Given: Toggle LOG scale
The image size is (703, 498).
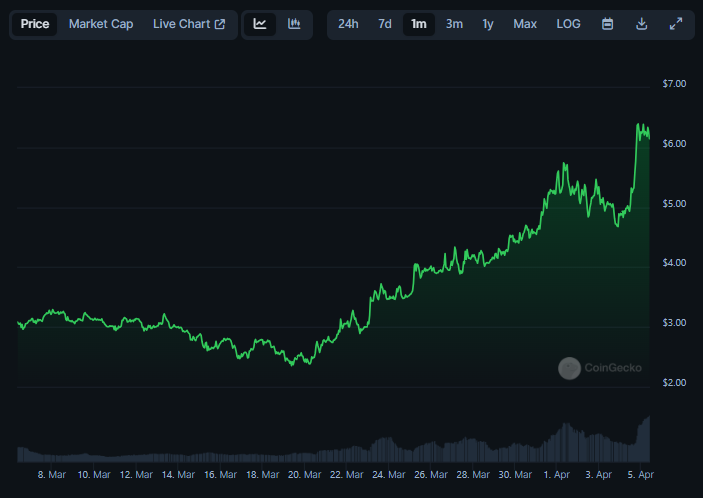Looking at the screenshot, I should point(568,24).
